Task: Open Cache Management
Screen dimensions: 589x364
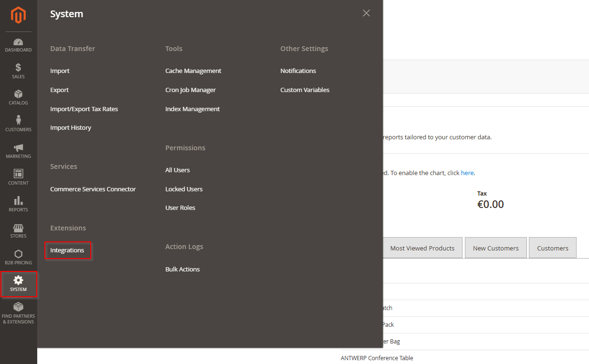Action: coord(193,71)
